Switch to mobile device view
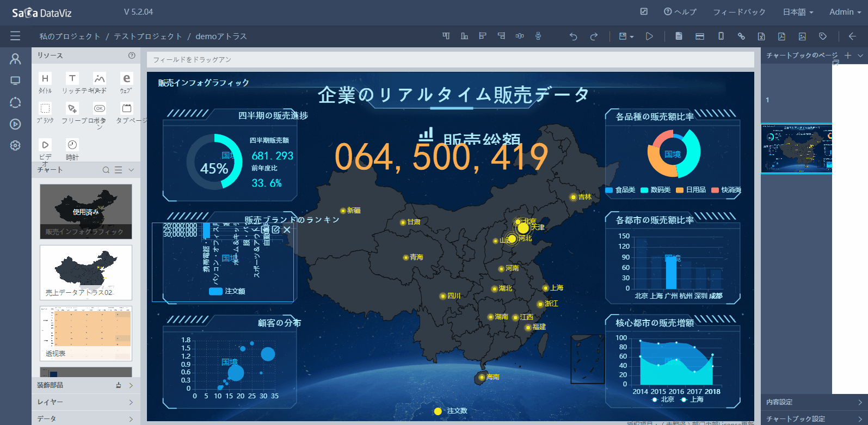 click(x=721, y=36)
